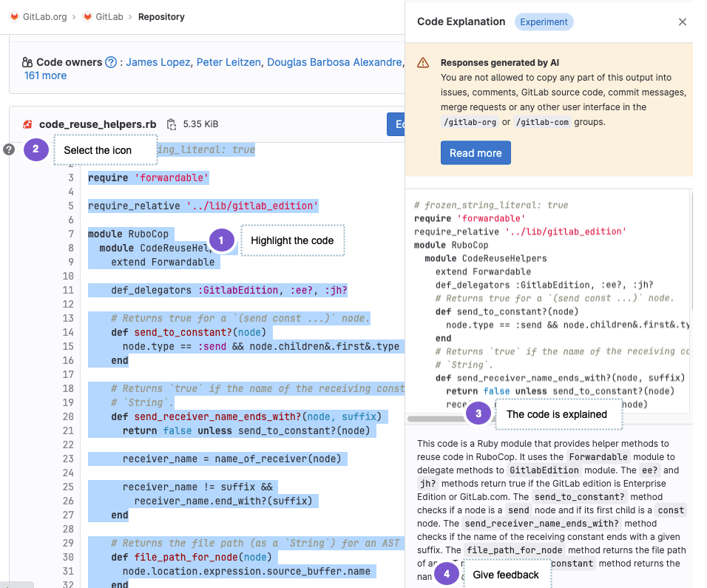Image resolution: width=707 pixels, height=588 pixels.
Task: Click the code_reuse_helpers.rb file name
Action: (98, 124)
